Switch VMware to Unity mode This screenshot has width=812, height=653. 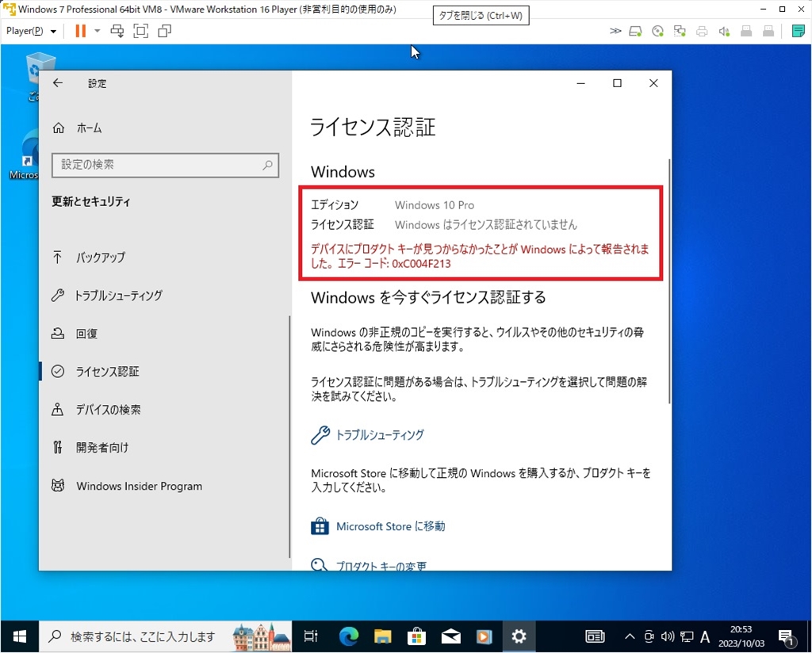coord(165,31)
